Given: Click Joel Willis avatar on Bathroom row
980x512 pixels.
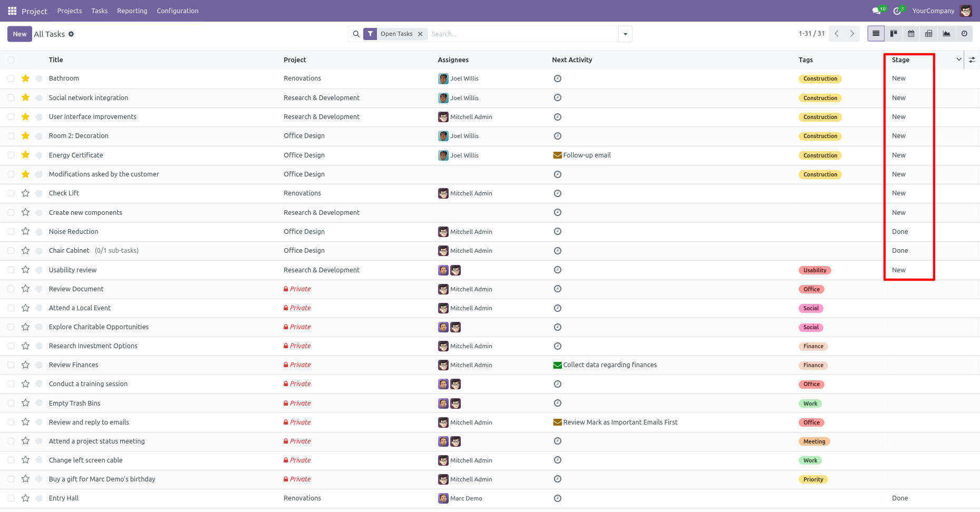Looking at the screenshot, I should (443, 78).
